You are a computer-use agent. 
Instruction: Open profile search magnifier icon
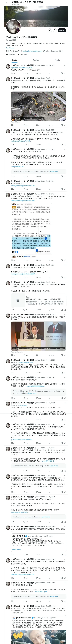[x=55, y=30]
